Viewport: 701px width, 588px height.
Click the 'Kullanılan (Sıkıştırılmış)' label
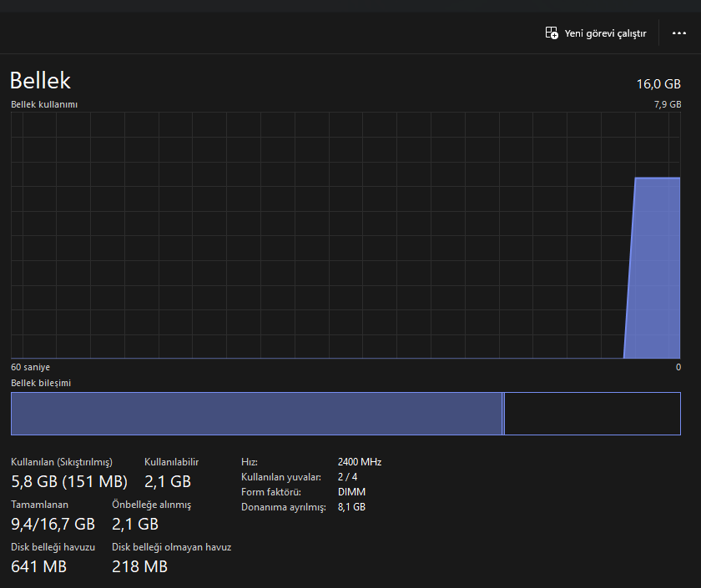(62, 462)
